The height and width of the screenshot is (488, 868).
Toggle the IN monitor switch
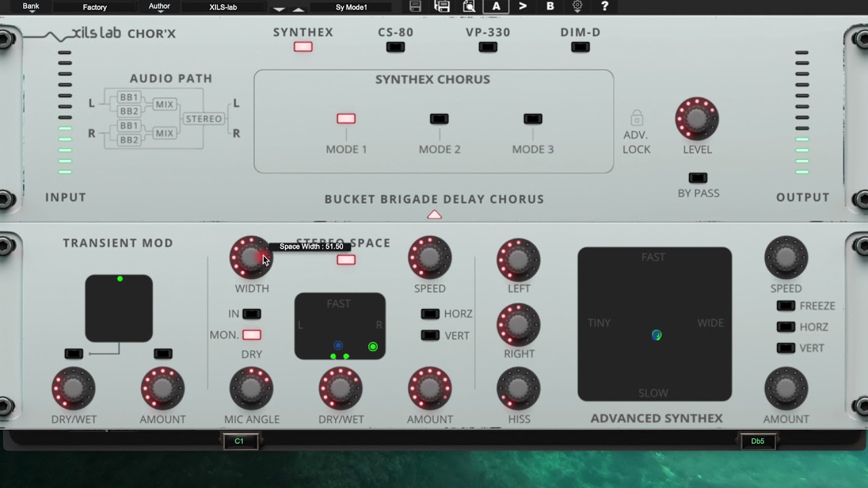tap(252, 314)
